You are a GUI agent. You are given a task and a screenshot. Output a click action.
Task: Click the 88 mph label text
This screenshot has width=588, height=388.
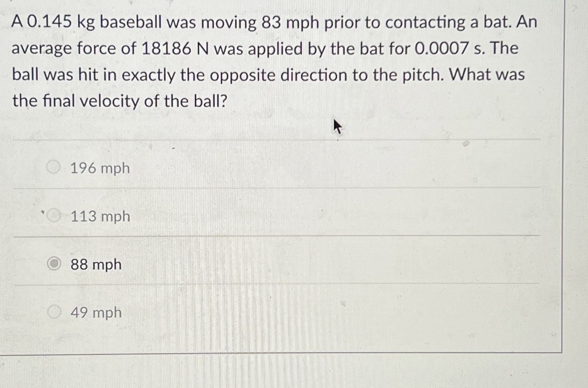(96, 264)
